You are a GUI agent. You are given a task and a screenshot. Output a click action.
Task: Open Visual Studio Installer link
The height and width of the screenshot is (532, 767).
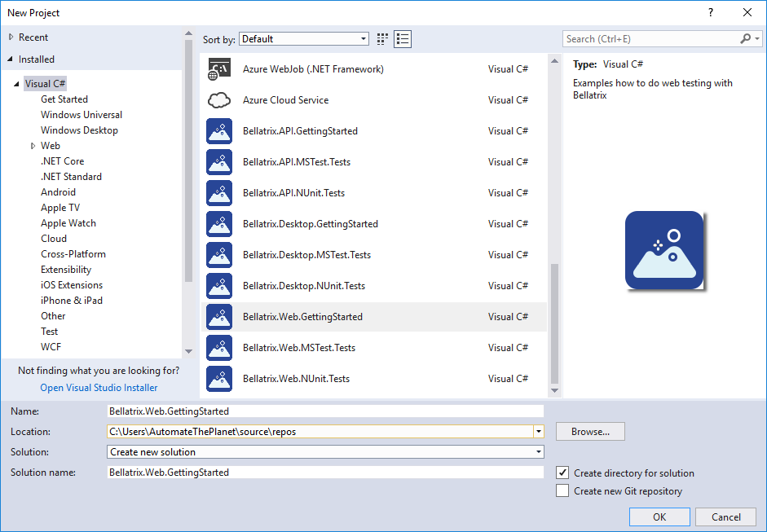(99, 388)
